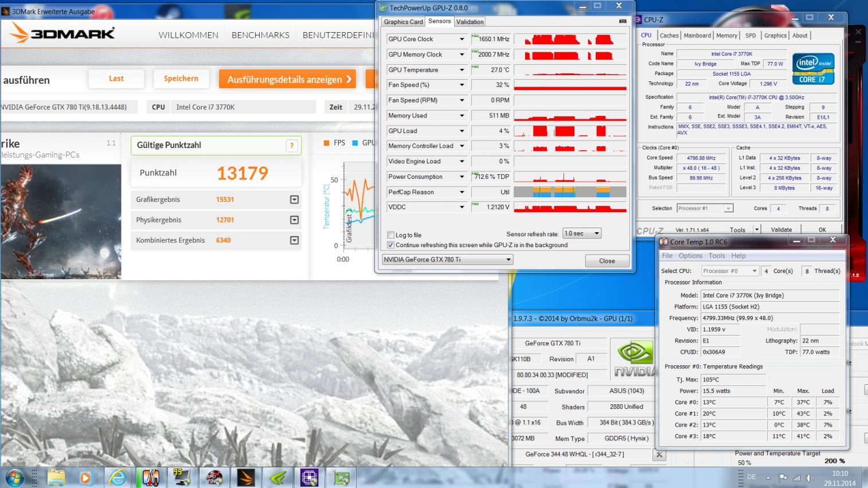The height and width of the screenshot is (488, 868).
Task: Open Core Temp Select CPU dropdown
Action: 730,271
